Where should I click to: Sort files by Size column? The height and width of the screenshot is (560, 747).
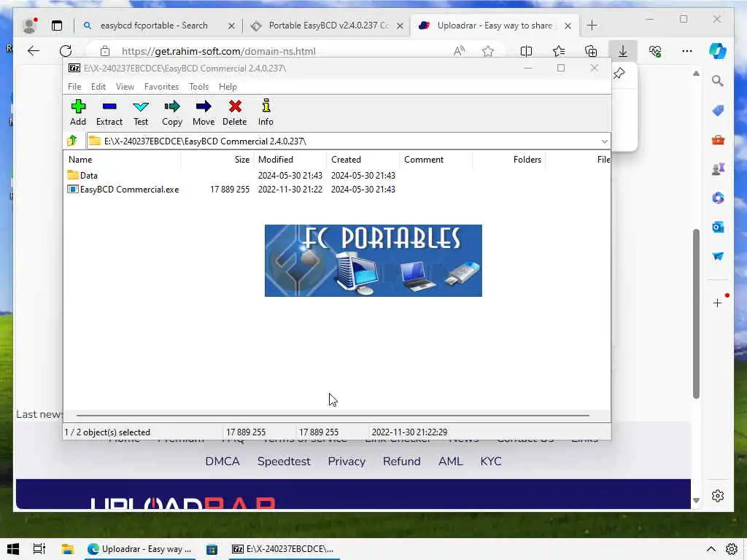point(217,160)
